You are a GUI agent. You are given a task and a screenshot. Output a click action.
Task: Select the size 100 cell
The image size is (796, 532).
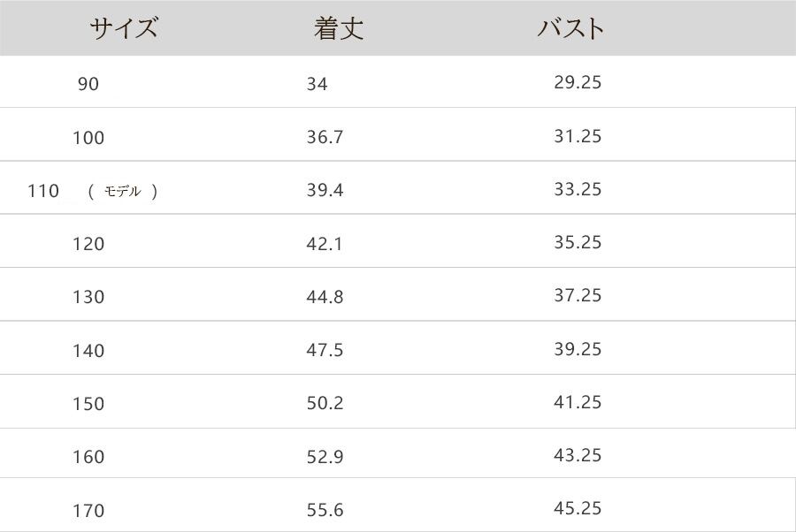[x=88, y=138]
